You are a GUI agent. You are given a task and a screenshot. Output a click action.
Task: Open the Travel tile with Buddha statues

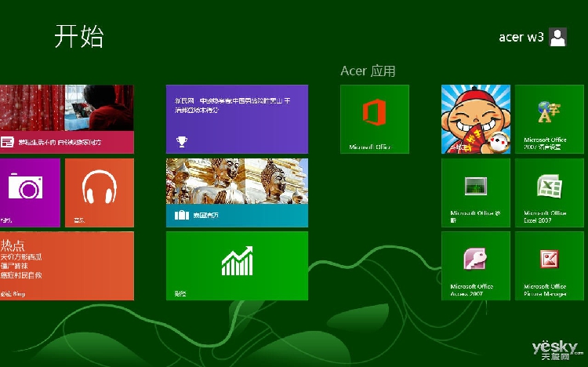[x=237, y=192]
